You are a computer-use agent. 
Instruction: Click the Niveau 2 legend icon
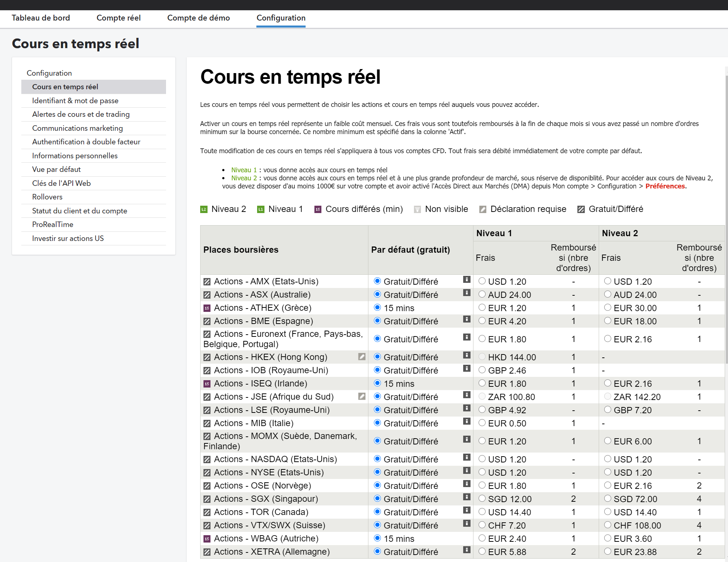click(x=204, y=209)
